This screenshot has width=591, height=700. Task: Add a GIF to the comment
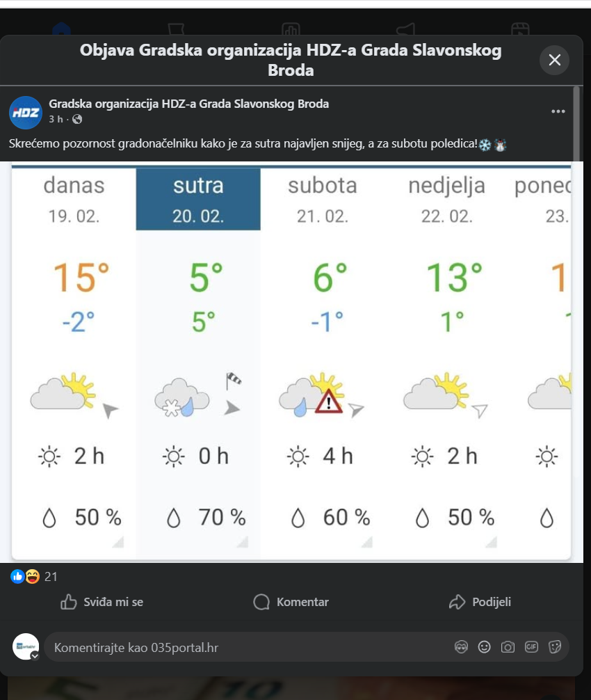pyautogui.click(x=532, y=647)
